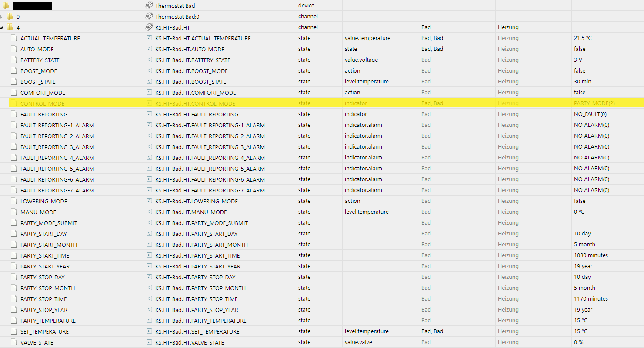
Task: Click the value 30 min
Action: pyautogui.click(x=583, y=82)
